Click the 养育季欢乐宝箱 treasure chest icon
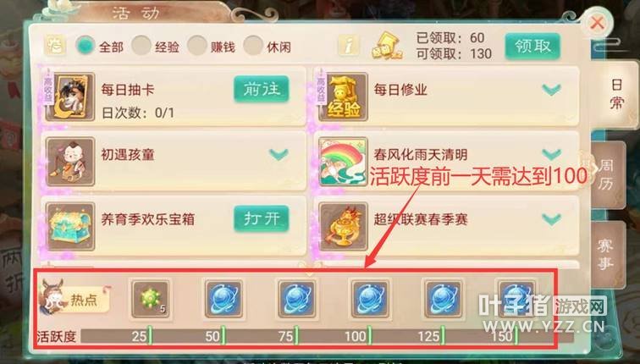Image resolution: width=640 pixels, height=364 pixels. pyautogui.click(x=70, y=227)
